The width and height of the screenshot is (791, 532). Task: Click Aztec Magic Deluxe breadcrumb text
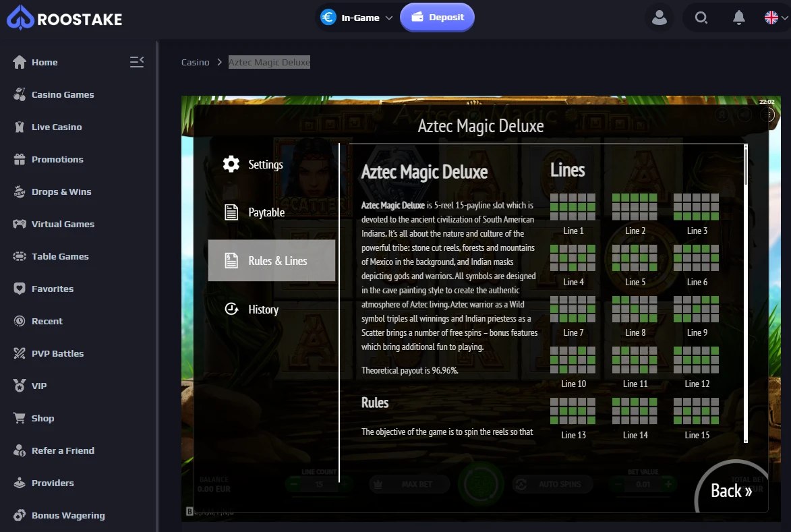(269, 62)
